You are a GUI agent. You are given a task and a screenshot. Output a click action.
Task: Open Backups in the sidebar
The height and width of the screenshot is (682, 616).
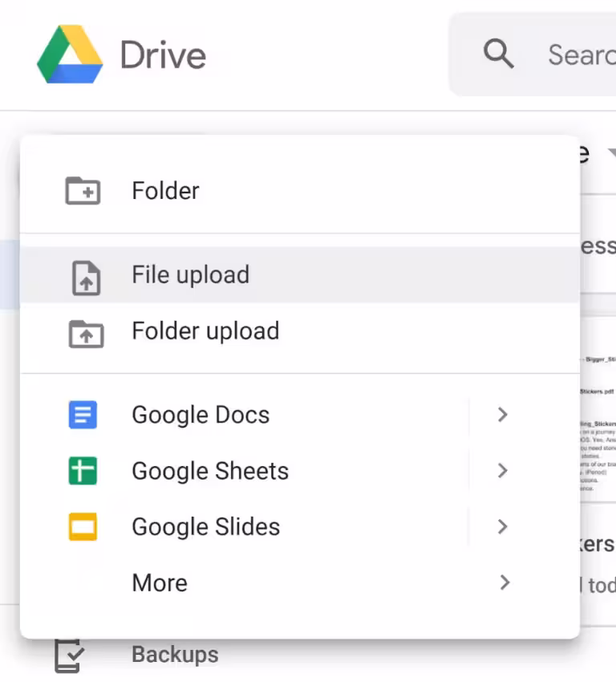[175, 655]
